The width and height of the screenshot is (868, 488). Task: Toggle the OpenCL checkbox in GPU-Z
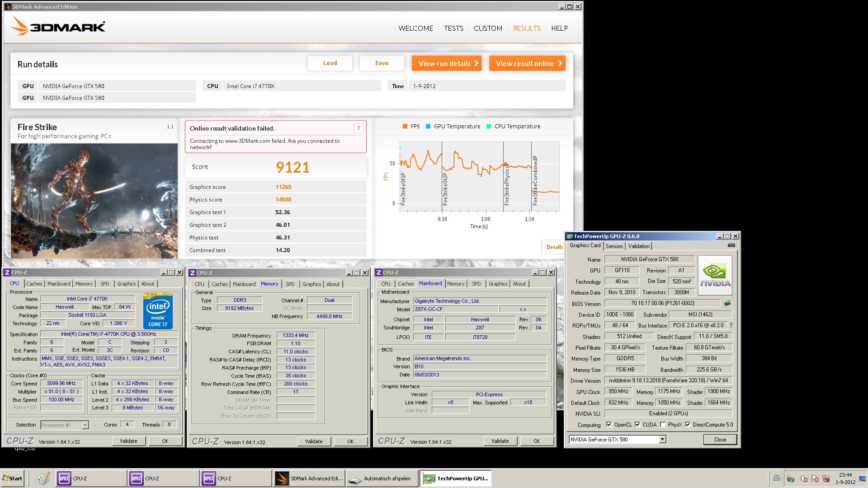tap(609, 425)
